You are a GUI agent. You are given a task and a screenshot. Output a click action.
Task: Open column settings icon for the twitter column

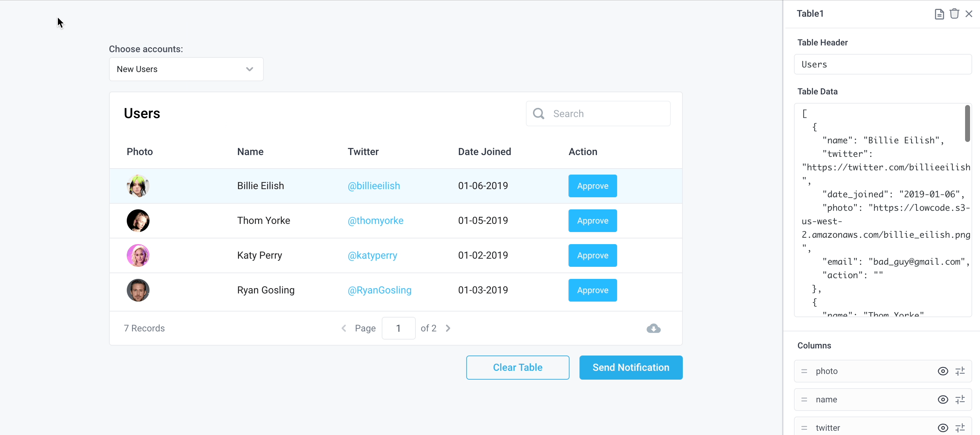(x=960, y=428)
